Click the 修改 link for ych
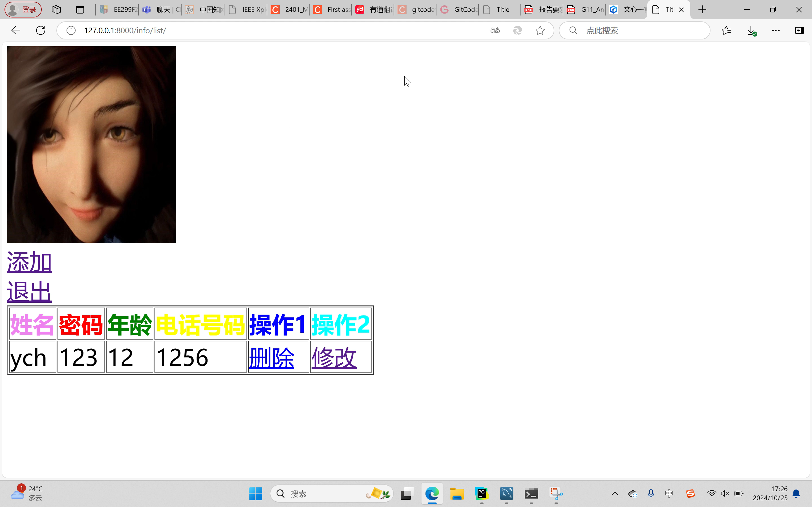The height and width of the screenshot is (507, 812). pos(334,358)
